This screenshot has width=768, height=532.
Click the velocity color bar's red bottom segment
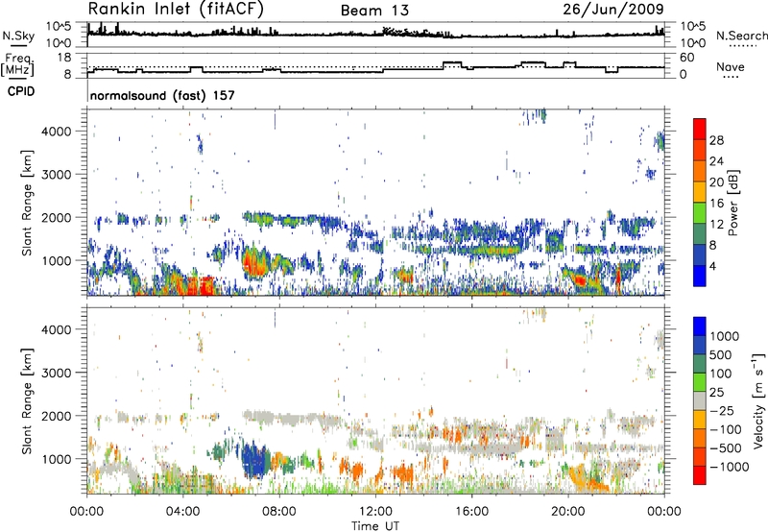tap(700, 475)
